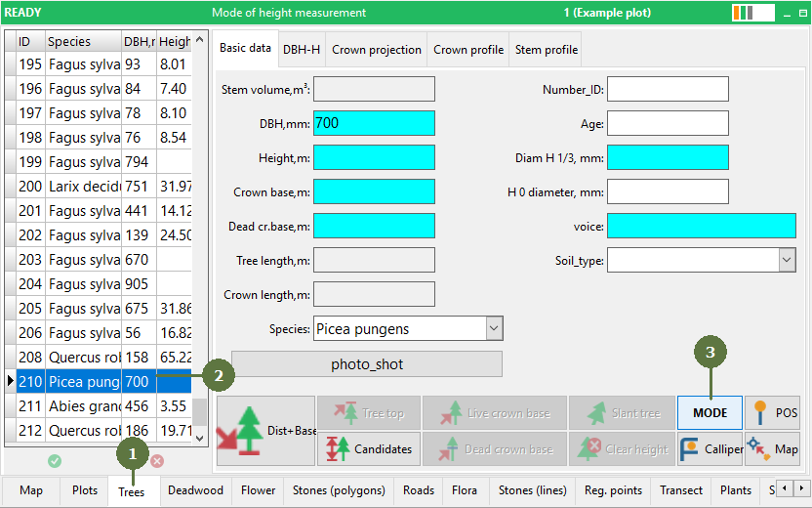Open the Soil_type dropdown
The image size is (812, 508).
pyautogui.click(x=787, y=260)
